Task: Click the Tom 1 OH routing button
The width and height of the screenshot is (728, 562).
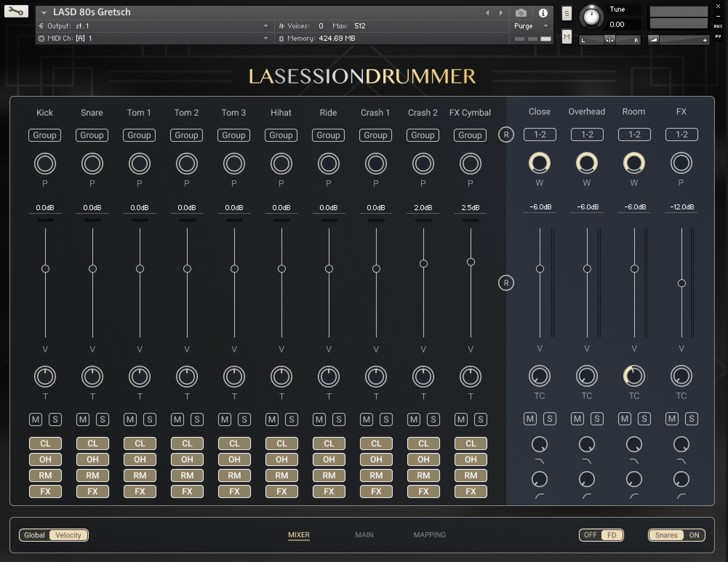Action: (140, 460)
